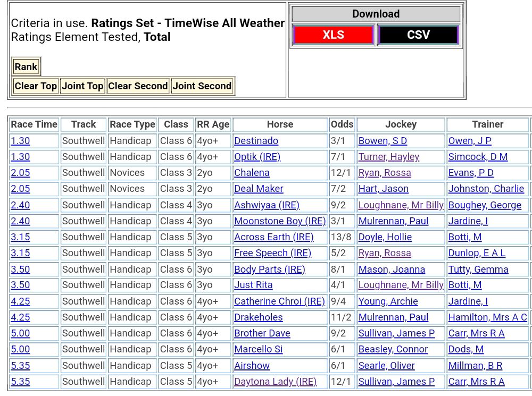The height and width of the screenshot is (396, 532).
Task: Open trainer Hamilton, Mrs A C
Action: 487,317
